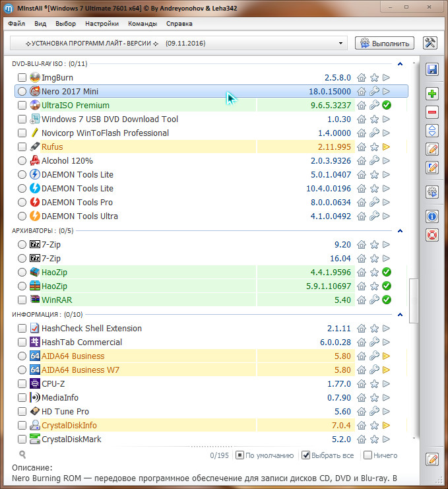Check the second (pencil-page) edit sidebar icon
The width and height of the screenshot is (448, 489).
point(432,168)
